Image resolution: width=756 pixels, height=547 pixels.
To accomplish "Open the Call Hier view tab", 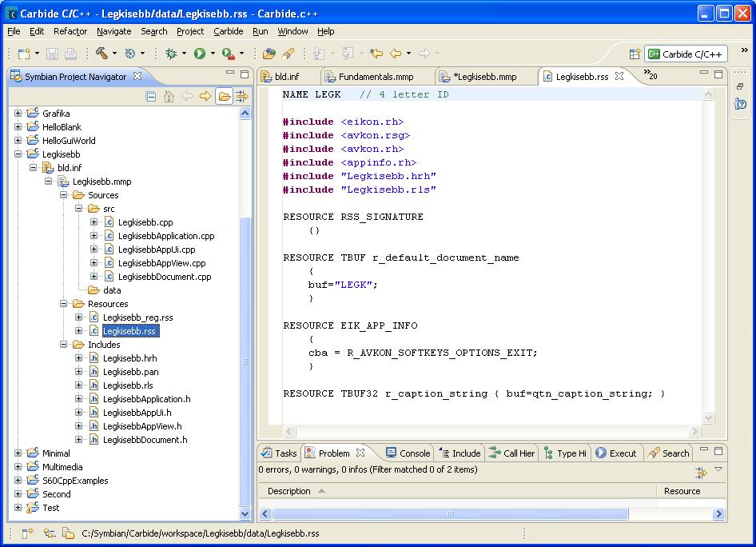I will [512, 453].
